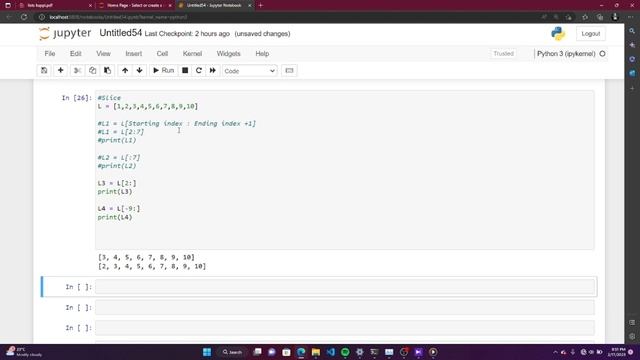Click the Python 3 (ipykernel) label
The image size is (640, 360).
566,53
